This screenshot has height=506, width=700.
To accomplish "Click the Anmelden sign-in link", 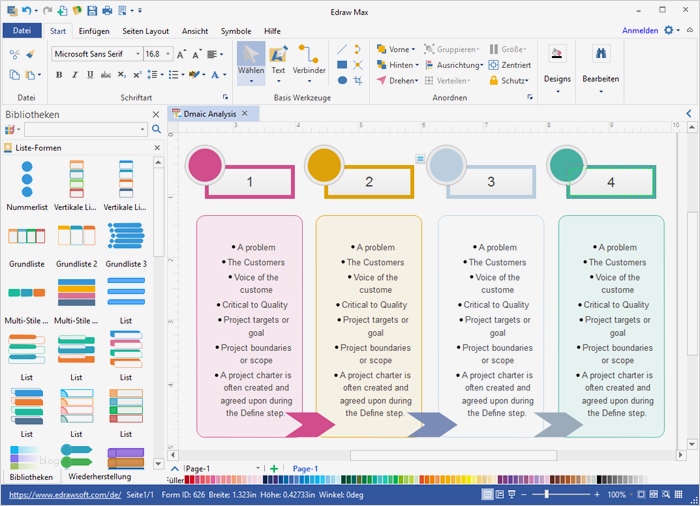I will coord(640,30).
